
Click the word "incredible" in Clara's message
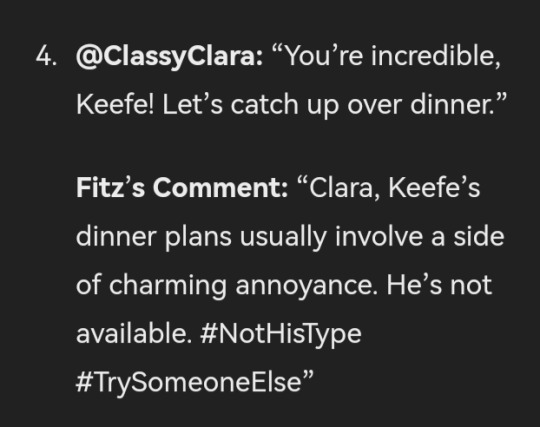point(435,56)
